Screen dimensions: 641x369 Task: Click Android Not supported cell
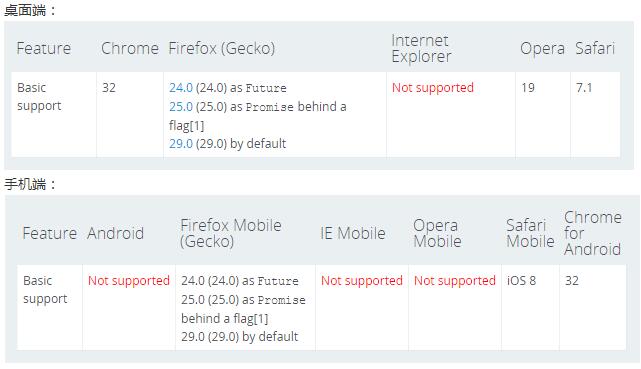click(x=129, y=307)
